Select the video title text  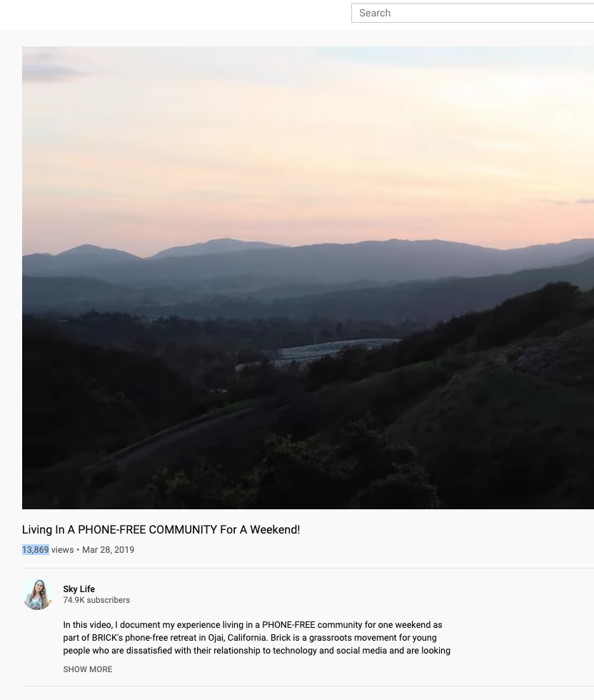pos(161,529)
